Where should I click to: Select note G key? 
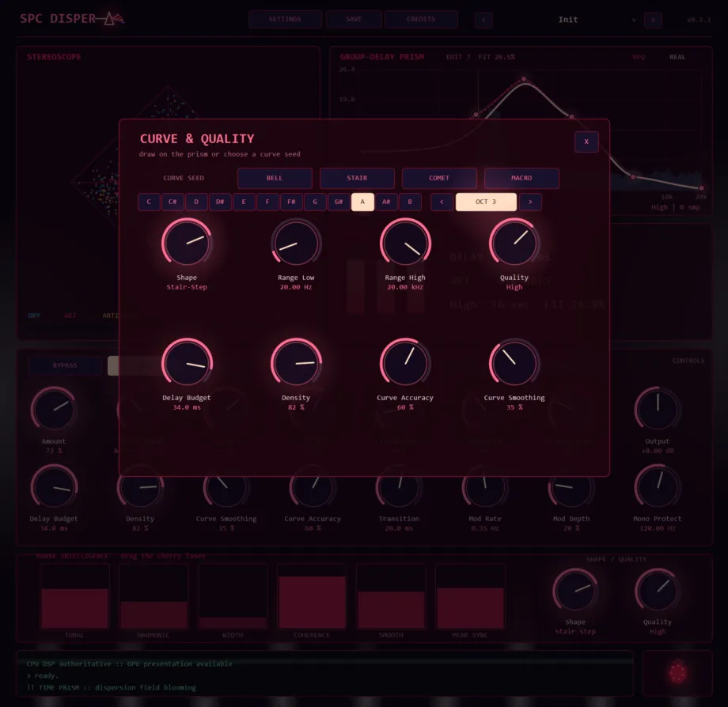[315, 202]
